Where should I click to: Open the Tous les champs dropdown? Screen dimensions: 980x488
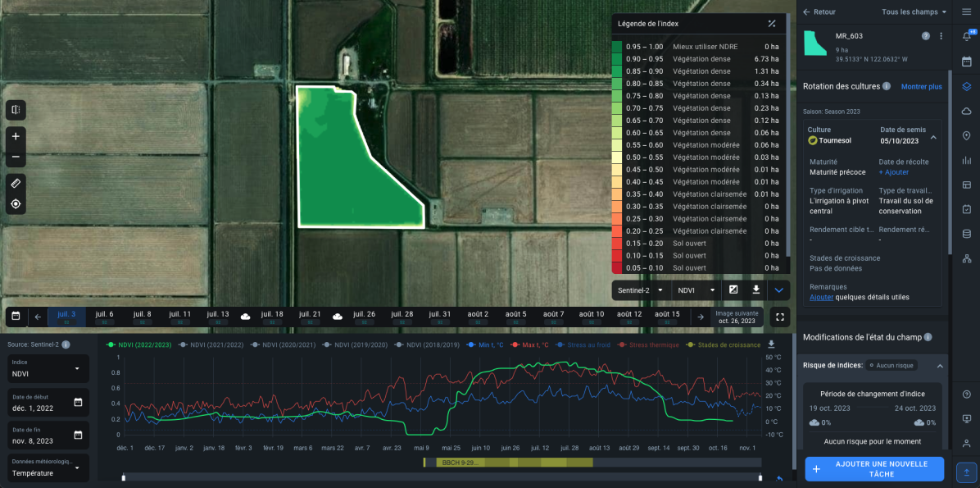pyautogui.click(x=914, y=11)
